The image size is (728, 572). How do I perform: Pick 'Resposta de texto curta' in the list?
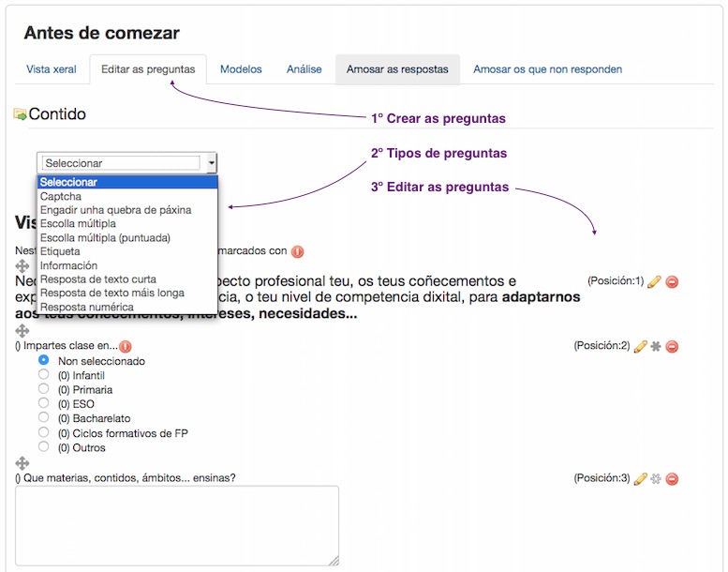coord(97,279)
